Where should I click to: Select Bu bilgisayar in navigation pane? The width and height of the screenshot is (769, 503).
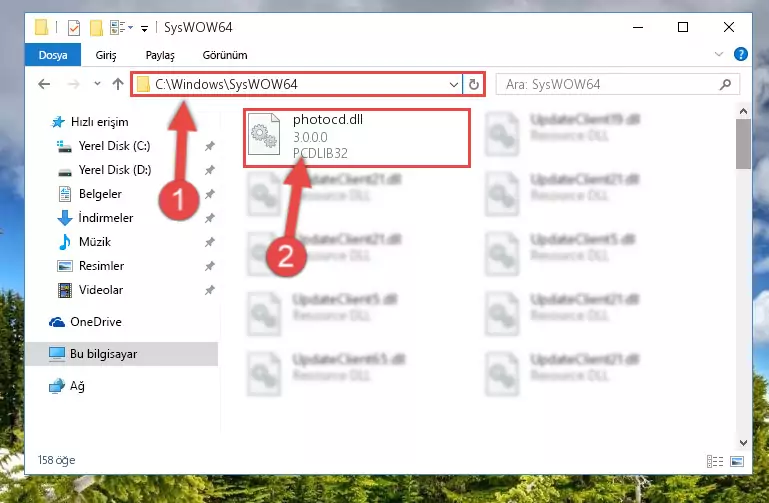pyautogui.click(x=121, y=353)
